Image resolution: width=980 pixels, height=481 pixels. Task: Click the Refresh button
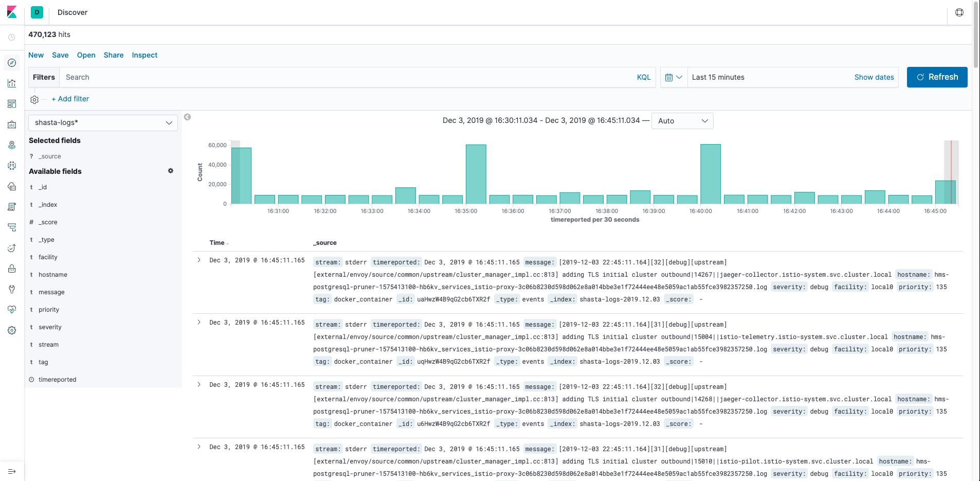click(x=937, y=77)
